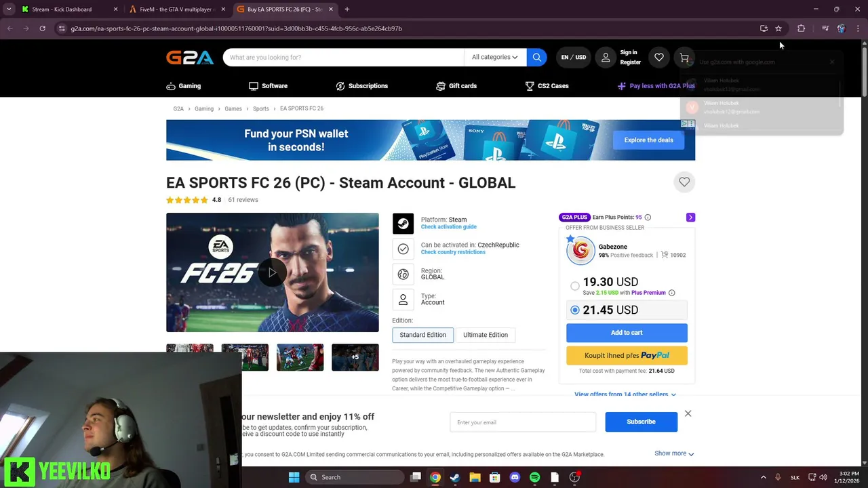Expand View offers from 14 other sellers
This screenshot has width=868, height=488.
(x=625, y=394)
